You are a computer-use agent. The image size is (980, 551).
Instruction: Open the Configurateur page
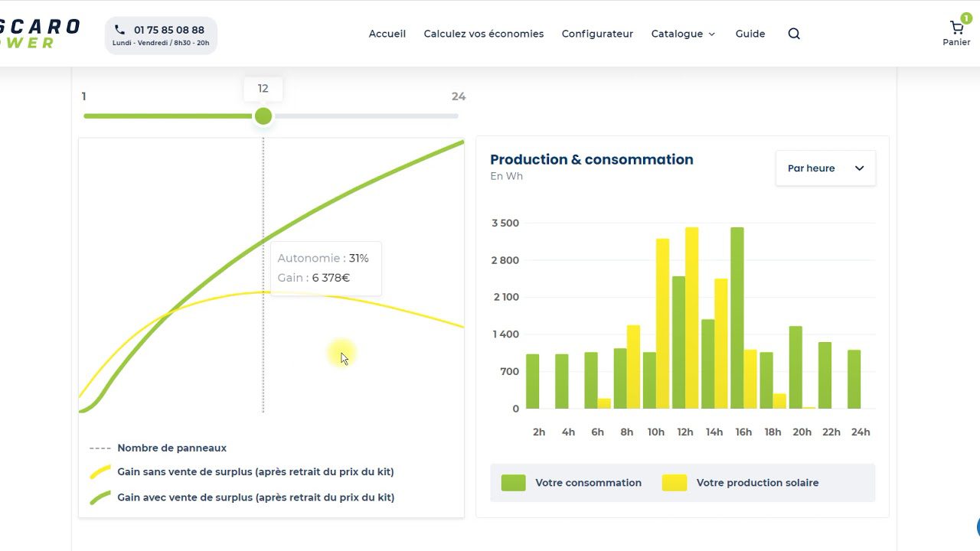(597, 34)
